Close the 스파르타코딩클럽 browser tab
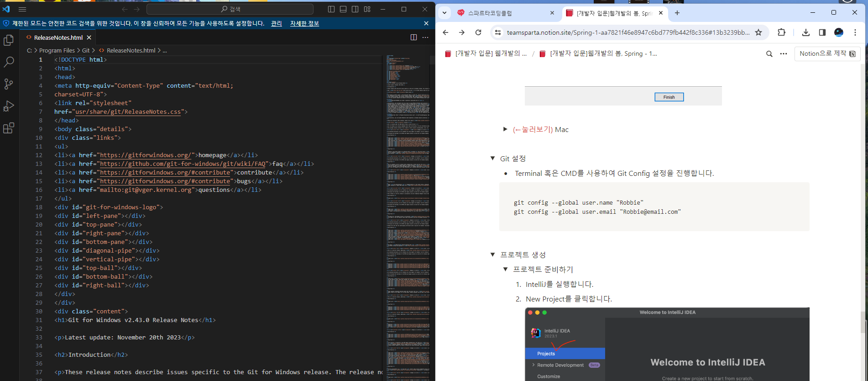 [x=552, y=13]
